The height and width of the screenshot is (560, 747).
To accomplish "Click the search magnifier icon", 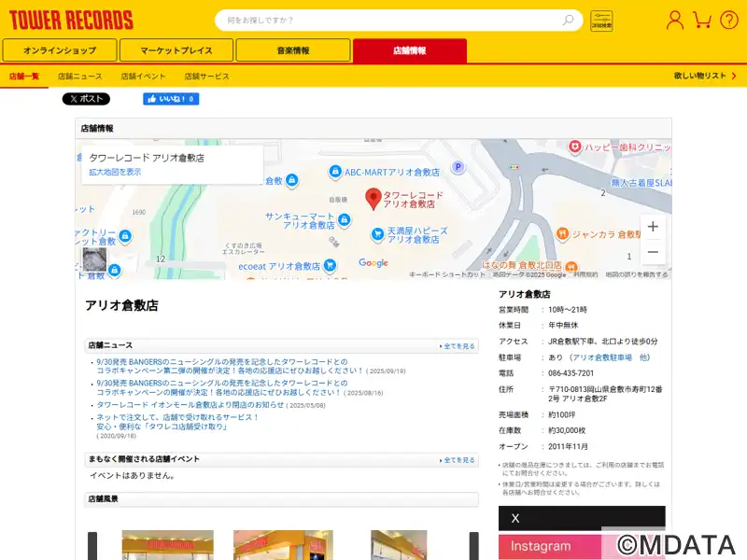I will point(568,20).
